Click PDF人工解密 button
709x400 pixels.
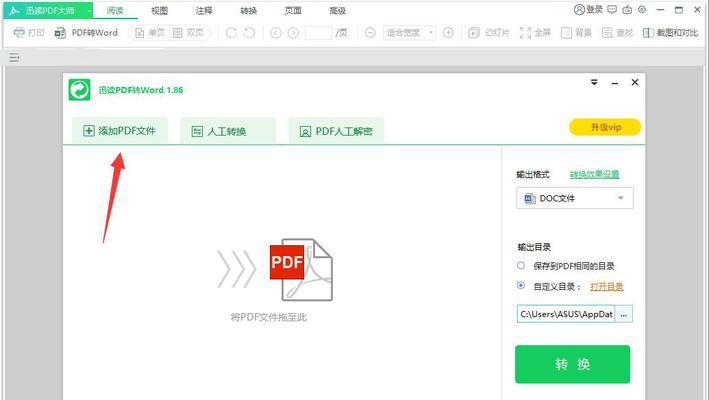[x=336, y=131]
